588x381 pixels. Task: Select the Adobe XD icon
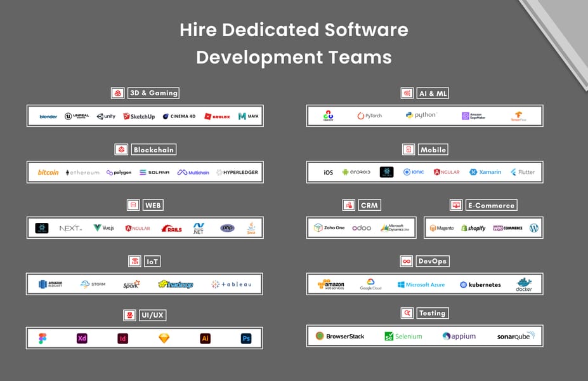(82, 338)
